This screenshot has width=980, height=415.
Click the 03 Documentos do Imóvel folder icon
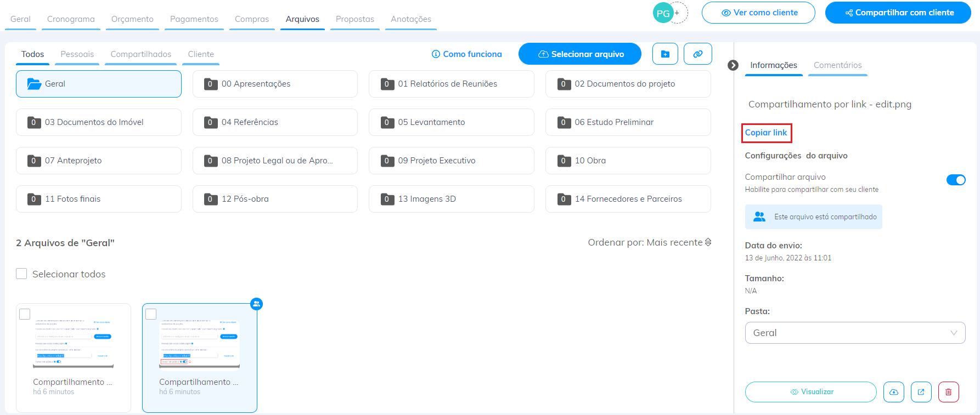click(33, 122)
